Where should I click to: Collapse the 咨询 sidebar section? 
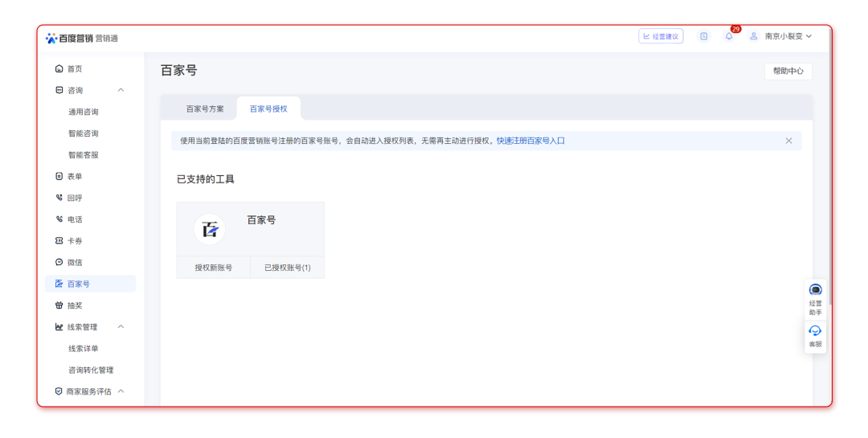[x=121, y=90]
